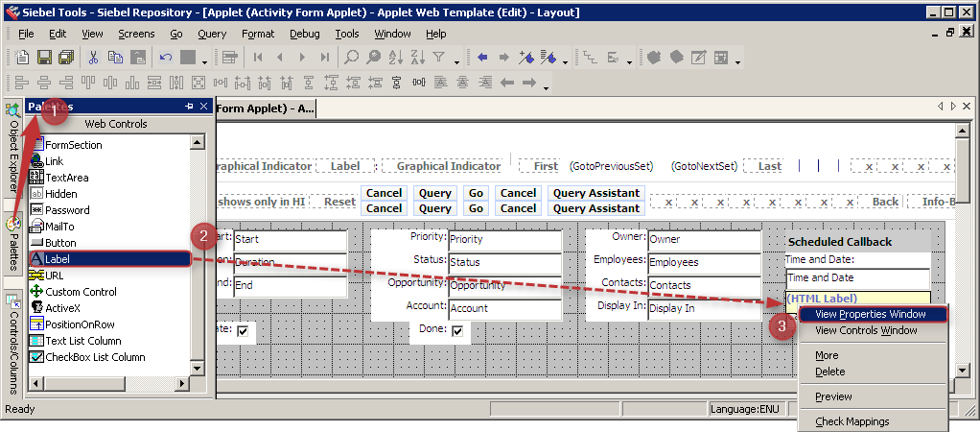The width and height of the screenshot is (980, 432).
Task: Open dropdown arrow after the Undo/stop icons
Action: point(204,62)
